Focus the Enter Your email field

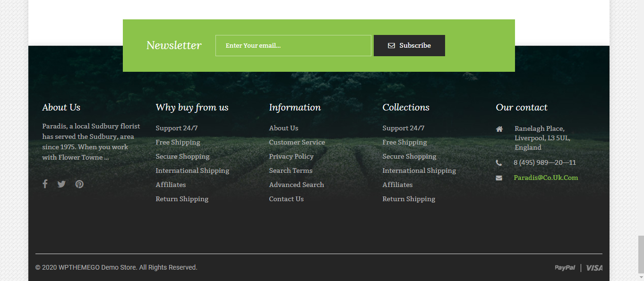click(293, 45)
